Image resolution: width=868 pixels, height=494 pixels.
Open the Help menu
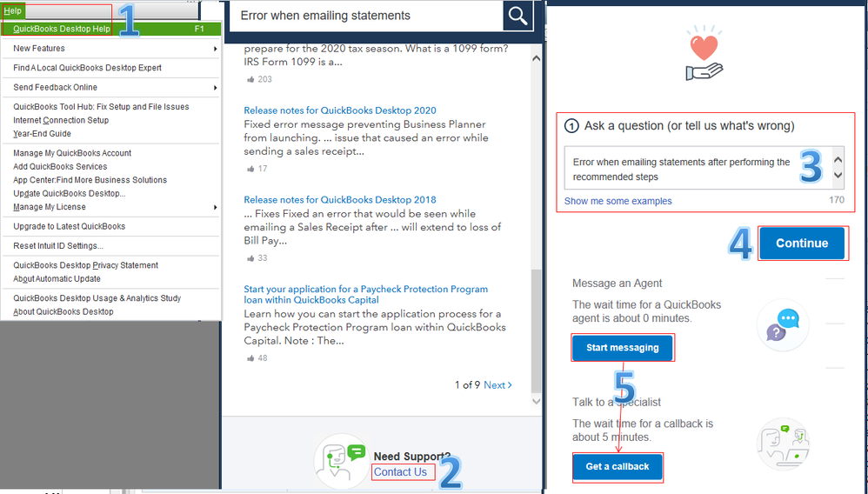coord(13,10)
